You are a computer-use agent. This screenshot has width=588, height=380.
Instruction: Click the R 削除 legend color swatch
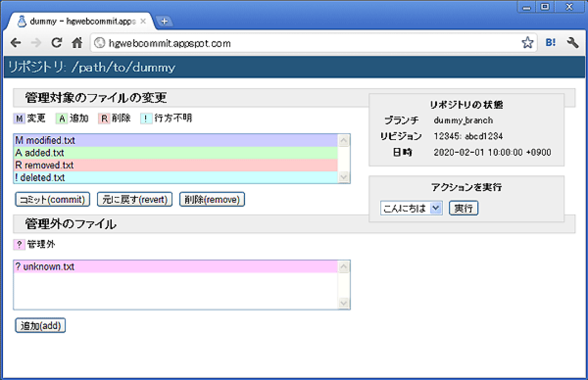(104, 118)
